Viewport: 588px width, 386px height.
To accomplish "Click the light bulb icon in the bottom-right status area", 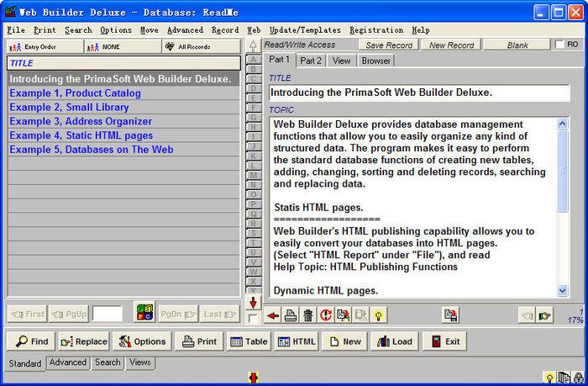I will pyautogui.click(x=549, y=378).
